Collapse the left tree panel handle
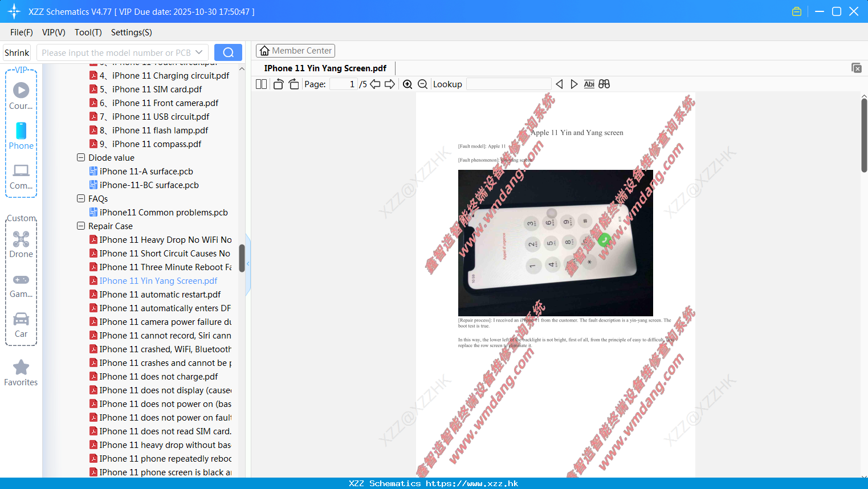The width and height of the screenshot is (868, 489). pyautogui.click(x=248, y=264)
